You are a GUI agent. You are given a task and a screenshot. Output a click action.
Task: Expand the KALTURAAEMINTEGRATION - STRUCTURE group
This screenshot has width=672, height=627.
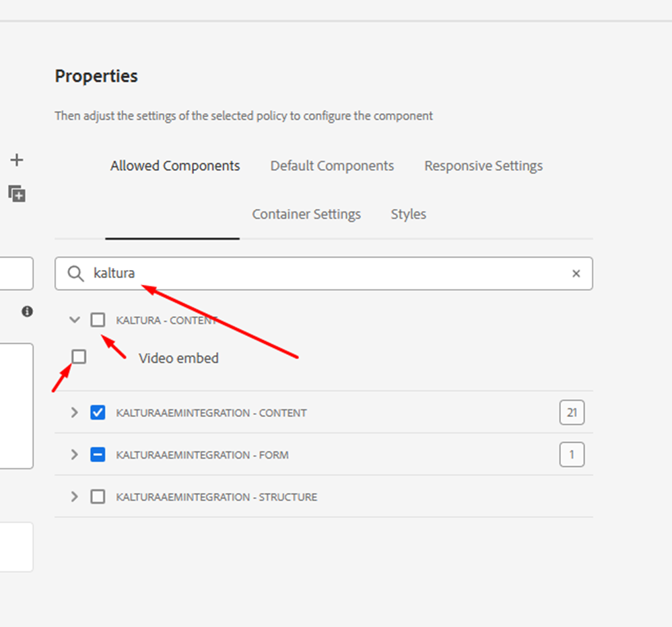[x=75, y=497]
